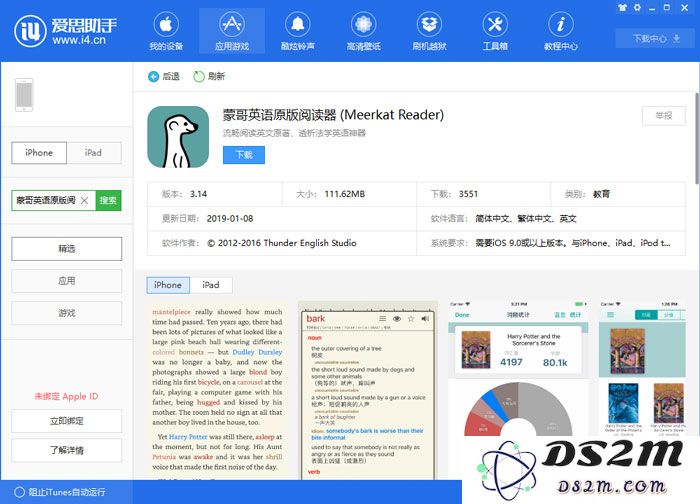
Task: Click the blue 下载 download button
Action: coord(244,155)
